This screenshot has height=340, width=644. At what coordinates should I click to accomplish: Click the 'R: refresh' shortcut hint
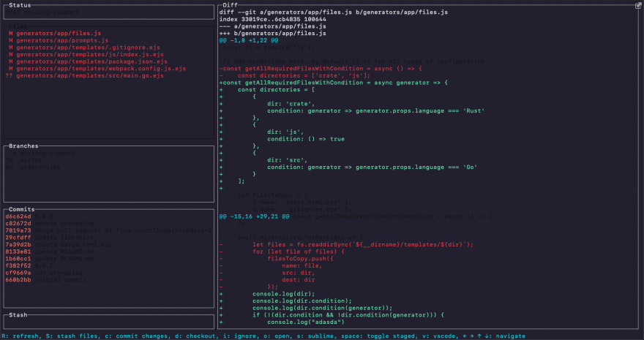pyautogui.click(x=20, y=336)
